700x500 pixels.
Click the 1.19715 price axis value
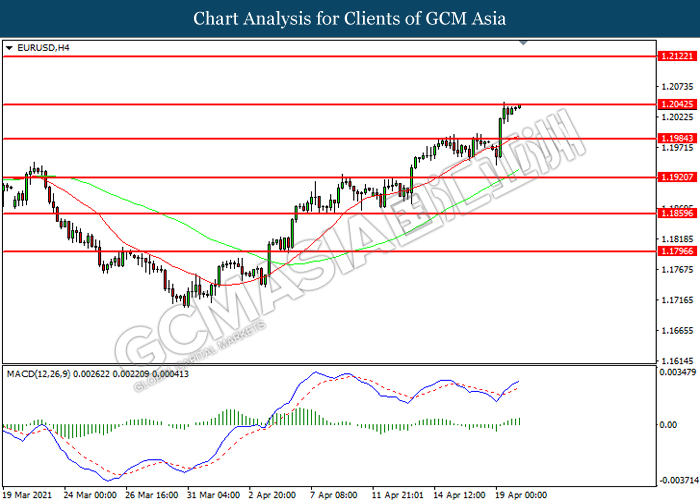click(x=678, y=148)
